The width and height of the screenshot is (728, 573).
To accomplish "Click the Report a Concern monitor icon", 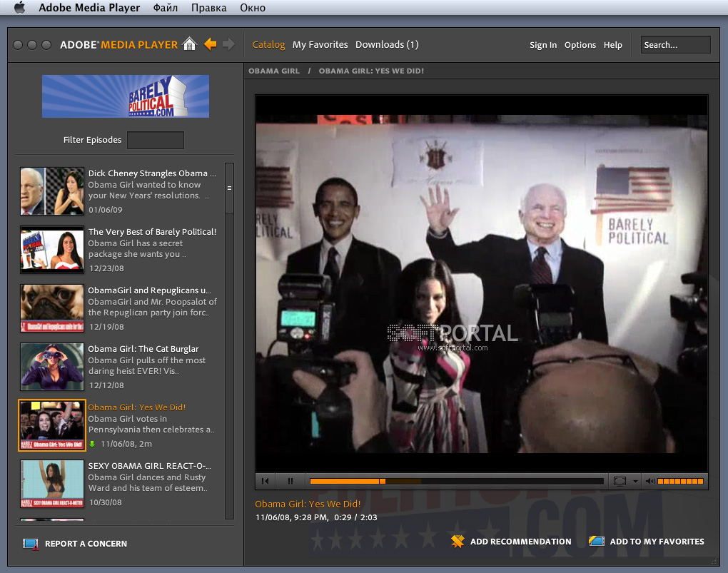I will click(x=31, y=544).
